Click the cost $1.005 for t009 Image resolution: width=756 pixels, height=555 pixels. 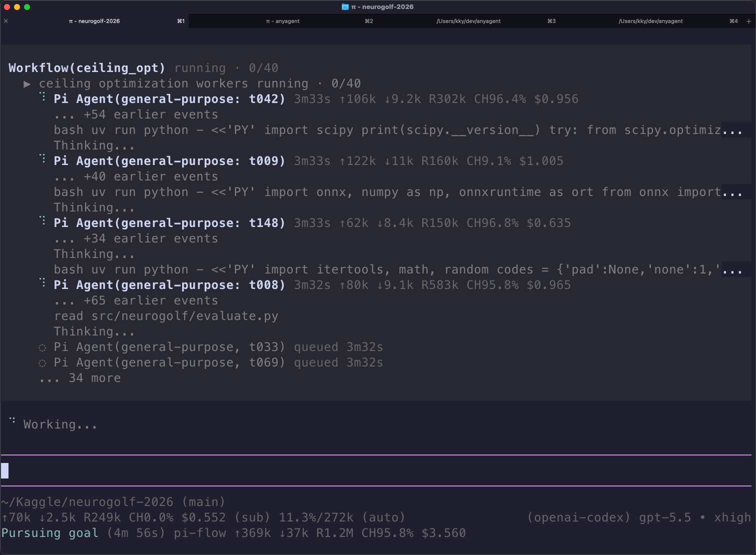coord(541,161)
